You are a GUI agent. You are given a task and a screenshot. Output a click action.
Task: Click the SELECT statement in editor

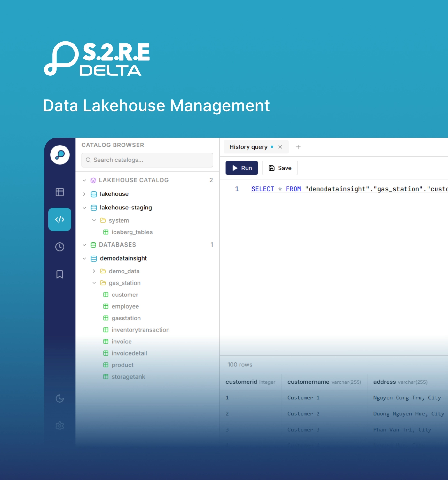[x=263, y=189]
